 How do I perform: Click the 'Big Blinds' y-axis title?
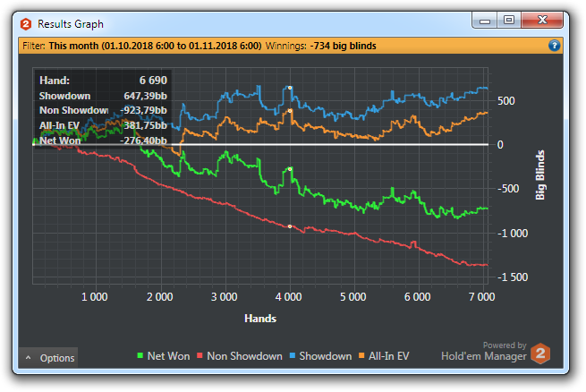point(540,175)
